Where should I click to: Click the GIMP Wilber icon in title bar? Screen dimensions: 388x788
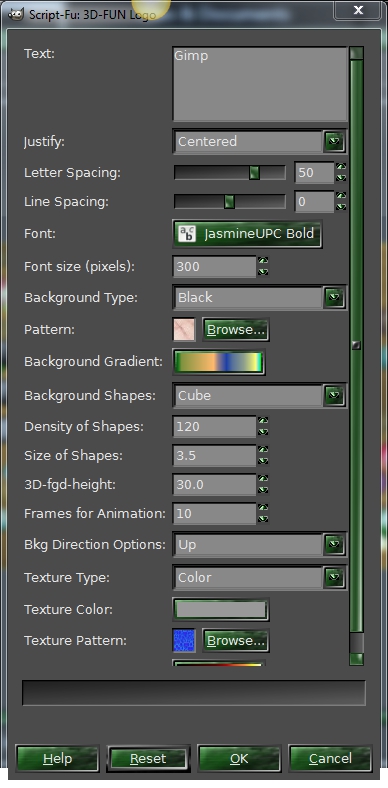16,14
